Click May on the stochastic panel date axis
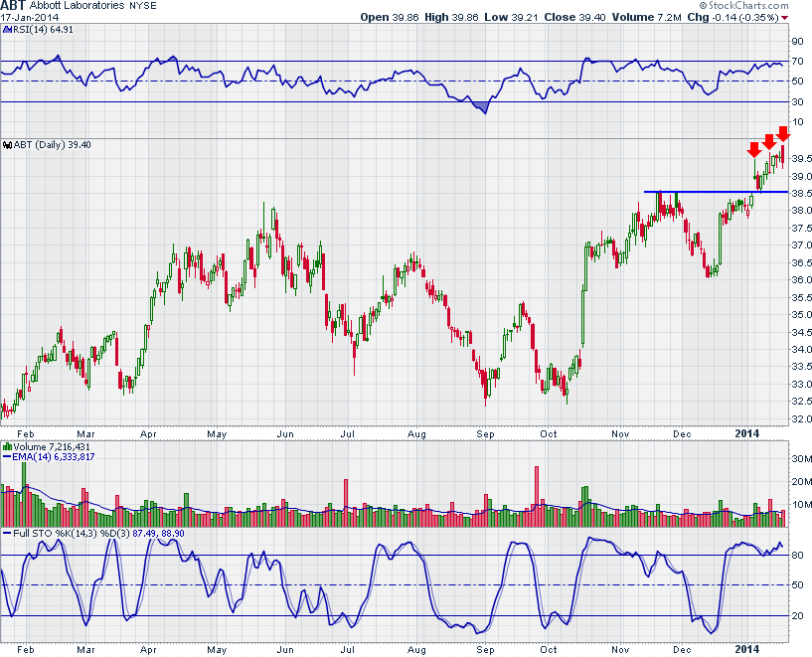The image size is (812, 657). [x=217, y=649]
